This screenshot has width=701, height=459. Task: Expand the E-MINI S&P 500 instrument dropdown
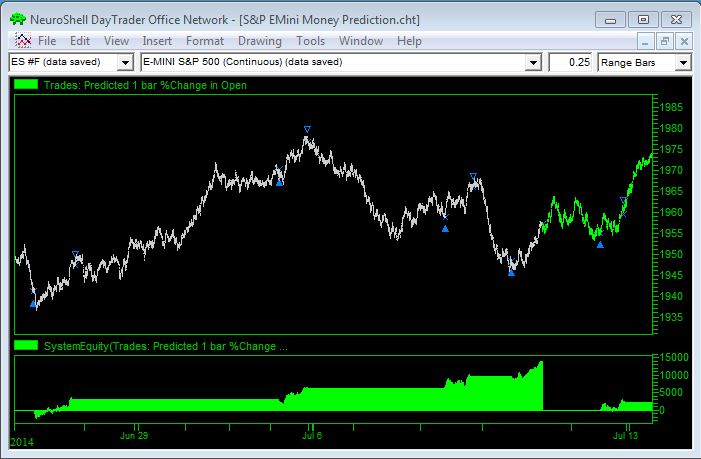533,63
